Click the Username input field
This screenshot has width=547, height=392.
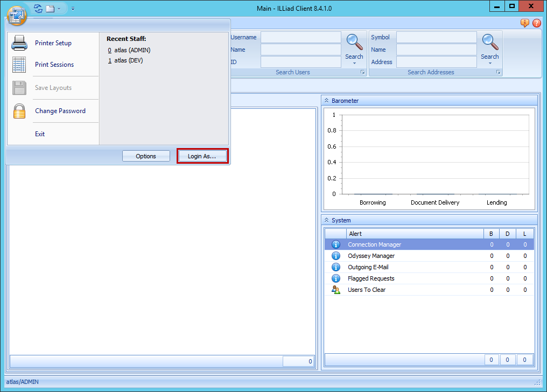click(x=300, y=37)
